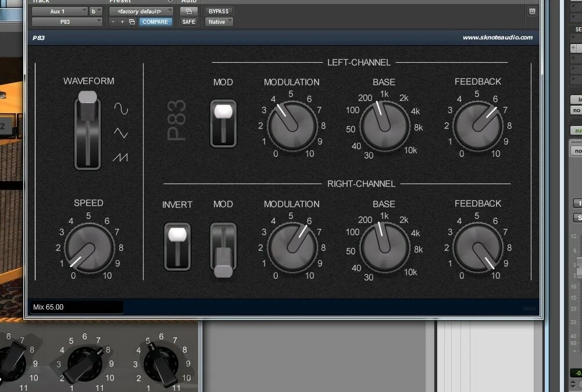Open the Native format dropdown

click(219, 22)
